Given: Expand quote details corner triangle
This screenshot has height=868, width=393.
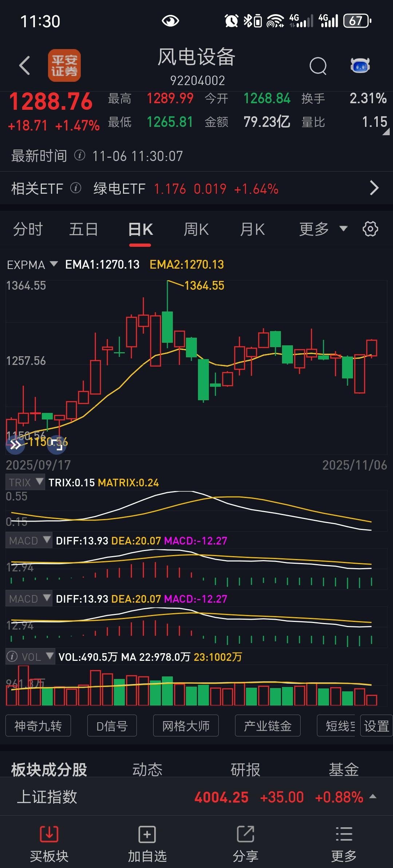Looking at the screenshot, I should pos(386,132).
